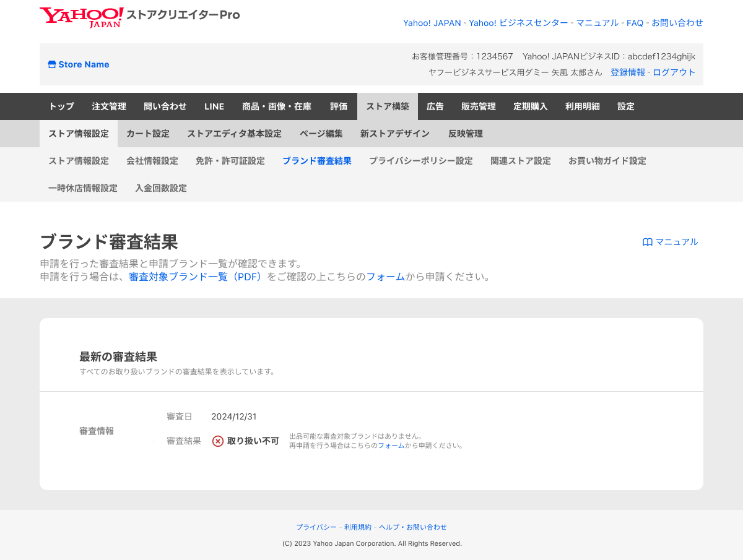This screenshot has width=743, height=560.
Task: Select the ストア構築 menu
Action: pos(388,106)
